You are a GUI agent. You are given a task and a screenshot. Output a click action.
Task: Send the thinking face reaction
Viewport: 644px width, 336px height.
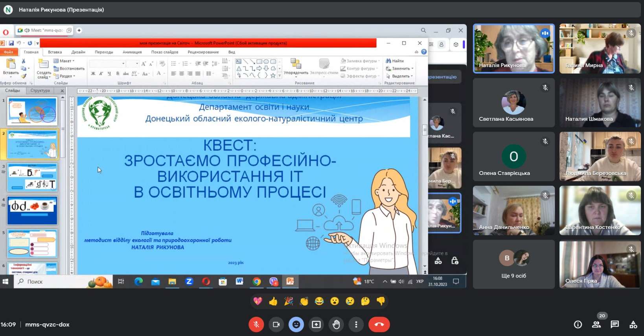click(x=365, y=301)
